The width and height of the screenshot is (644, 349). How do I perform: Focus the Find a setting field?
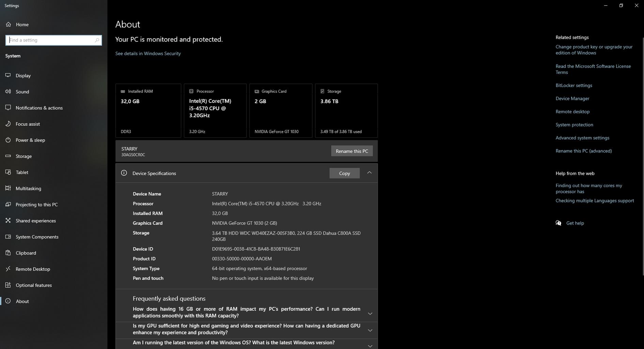[x=51, y=40]
